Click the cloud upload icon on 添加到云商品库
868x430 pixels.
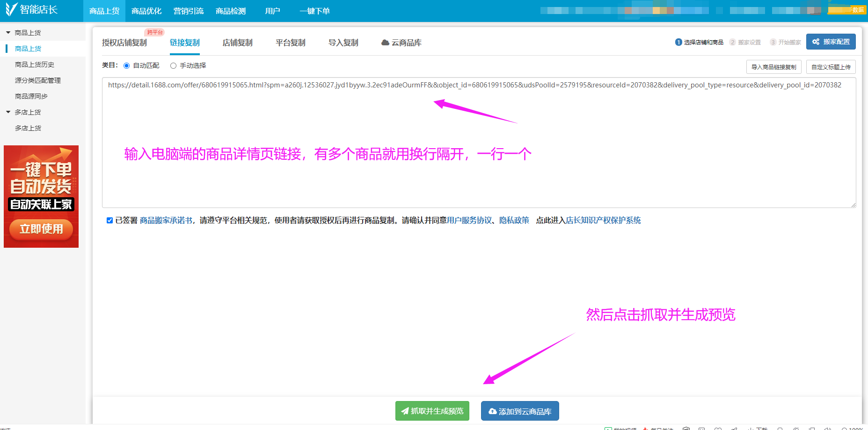492,411
